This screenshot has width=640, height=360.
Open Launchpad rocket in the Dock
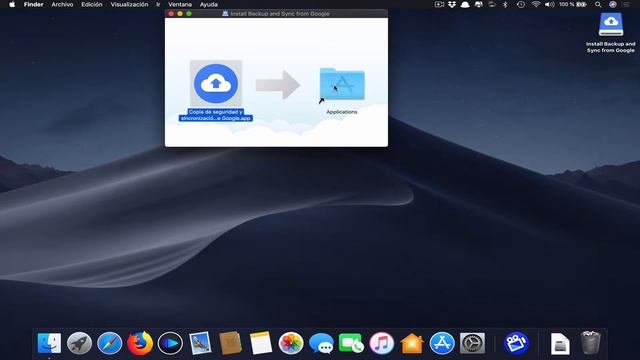coord(79,343)
